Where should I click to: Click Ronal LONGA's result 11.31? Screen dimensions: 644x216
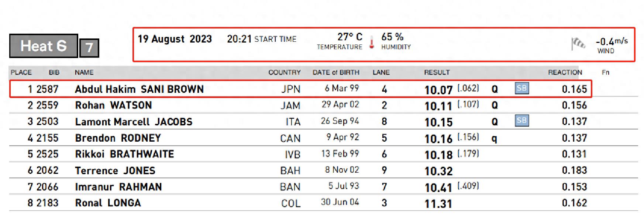point(438,203)
